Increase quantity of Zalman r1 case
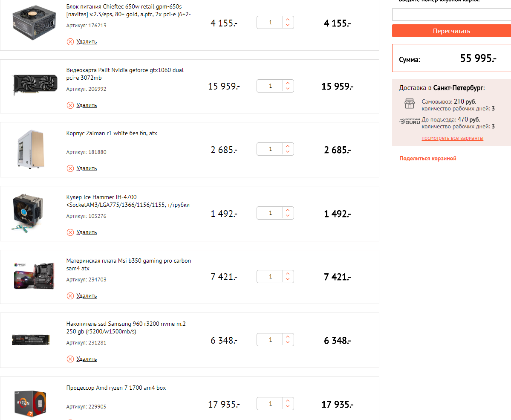Screen dimensions: 511x420 288,147
